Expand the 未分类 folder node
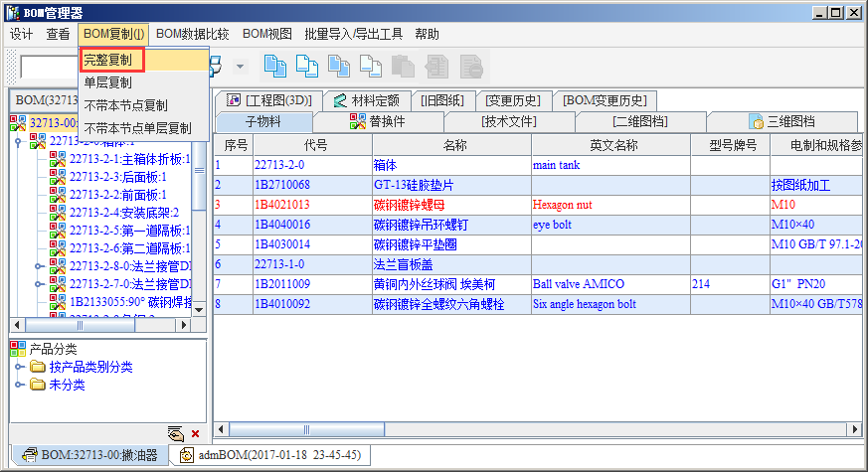The image size is (868, 472). click(x=19, y=385)
